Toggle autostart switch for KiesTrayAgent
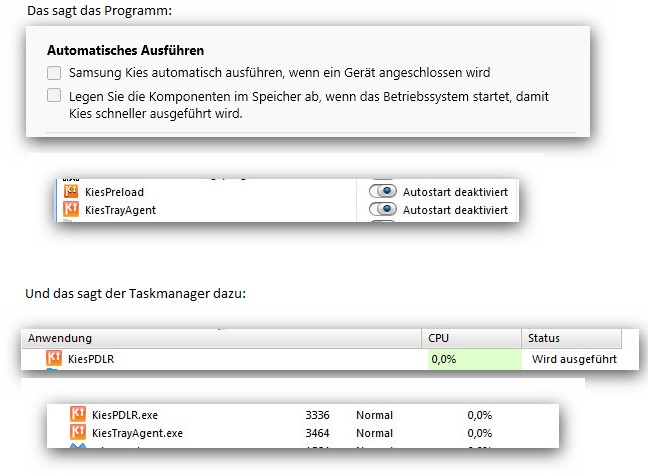 click(383, 209)
